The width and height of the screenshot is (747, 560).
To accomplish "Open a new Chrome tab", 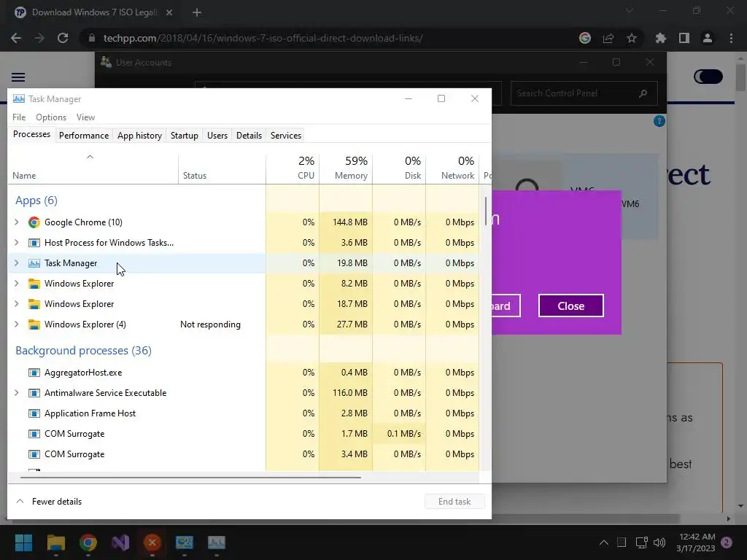I will click(x=197, y=12).
